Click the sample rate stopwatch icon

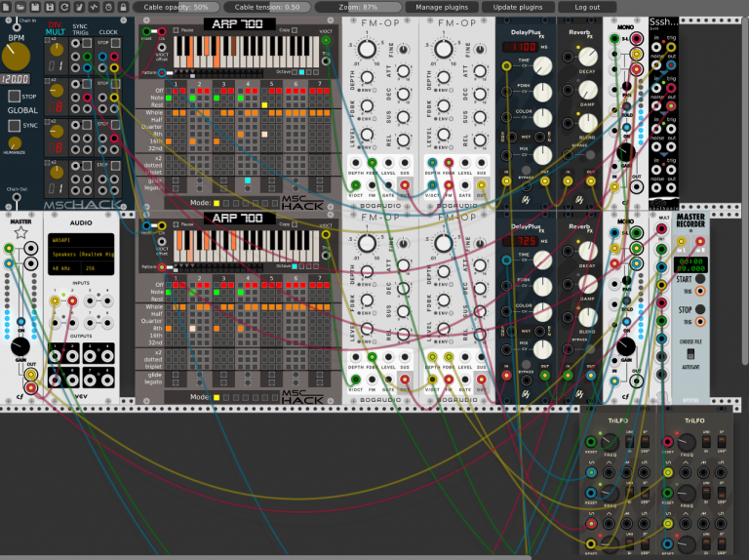click(108, 7)
